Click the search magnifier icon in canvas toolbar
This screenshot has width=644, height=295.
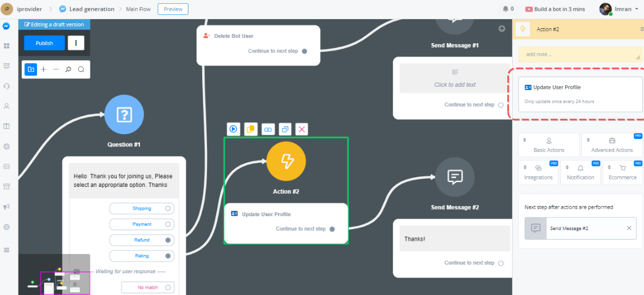point(81,69)
